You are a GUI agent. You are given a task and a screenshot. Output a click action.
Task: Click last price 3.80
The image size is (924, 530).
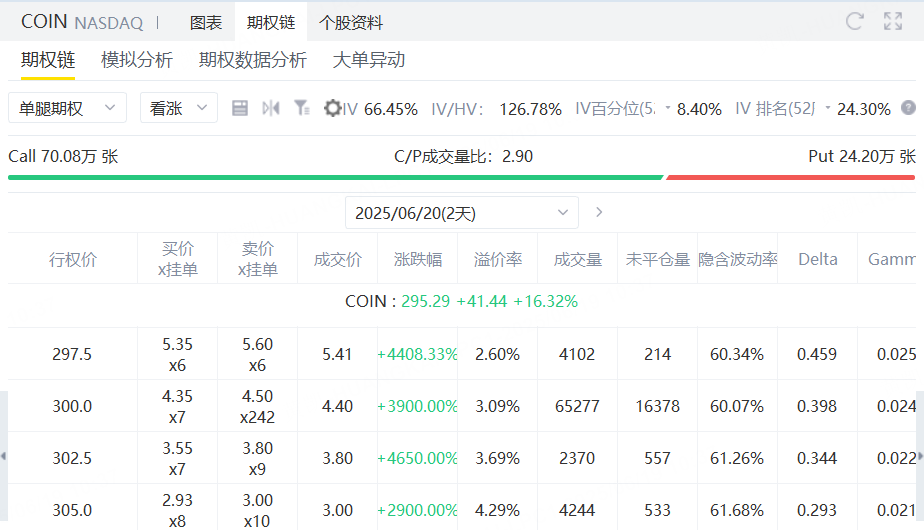click(x=337, y=458)
